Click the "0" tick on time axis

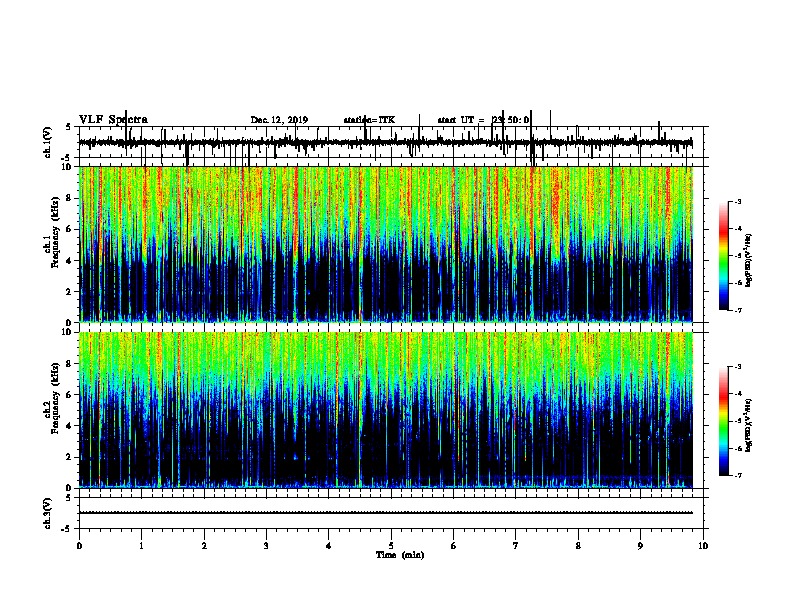tap(79, 546)
